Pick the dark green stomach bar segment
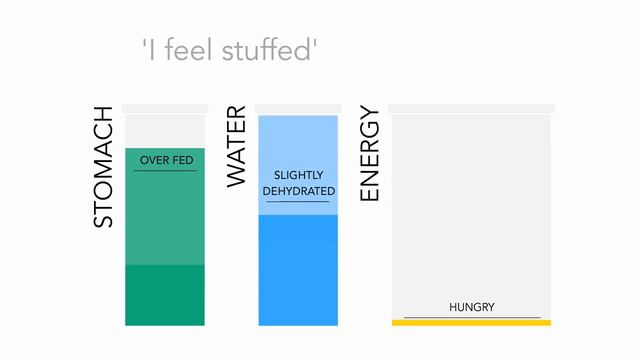The width and height of the screenshot is (640, 360). (165, 295)
